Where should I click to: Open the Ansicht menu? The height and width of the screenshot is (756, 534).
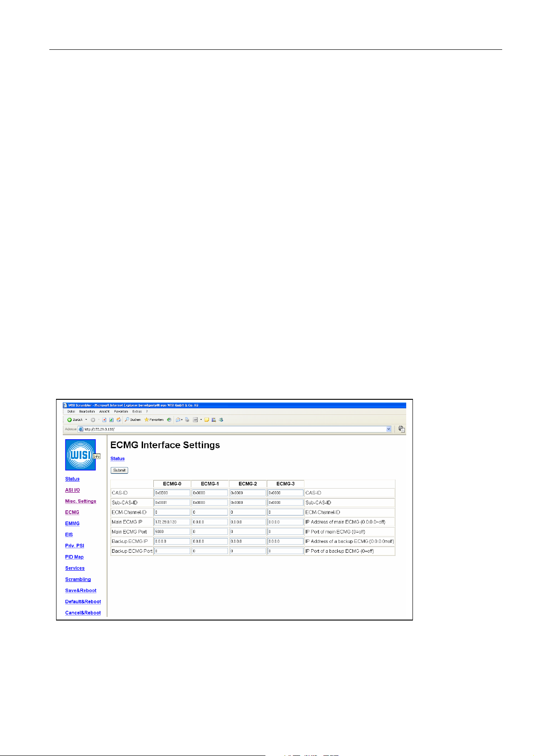(104, 411)
